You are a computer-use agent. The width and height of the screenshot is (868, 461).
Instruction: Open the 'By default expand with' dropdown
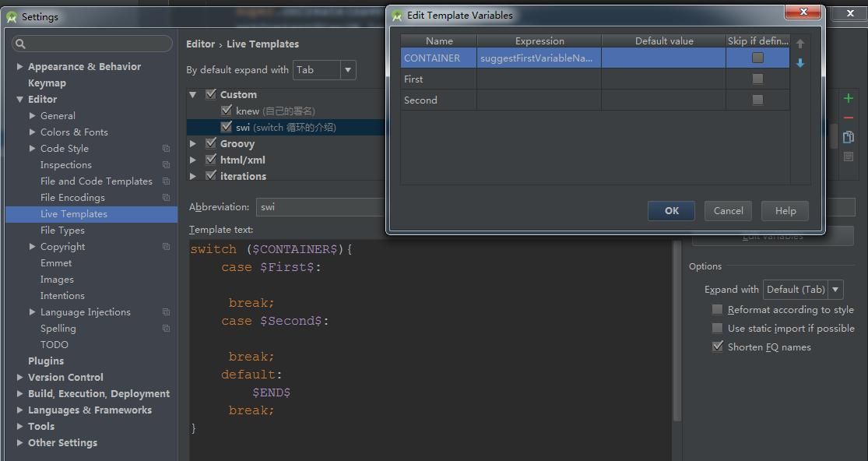(348, 70)
